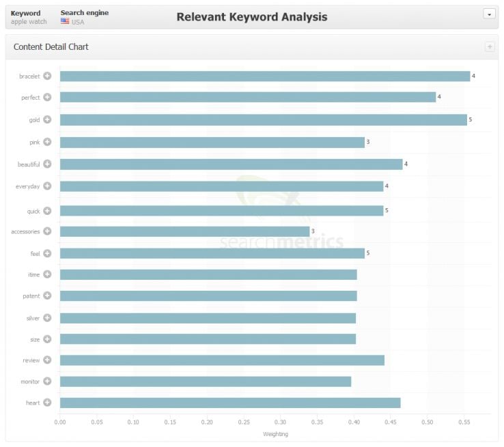Click the plus icon next to patent
This screenshot has width=504, height=447.
tap(47, 295)
